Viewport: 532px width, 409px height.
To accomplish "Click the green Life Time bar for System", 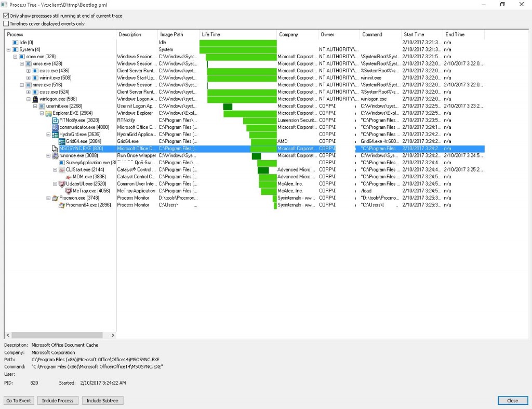I will click(x=236, y=49).
